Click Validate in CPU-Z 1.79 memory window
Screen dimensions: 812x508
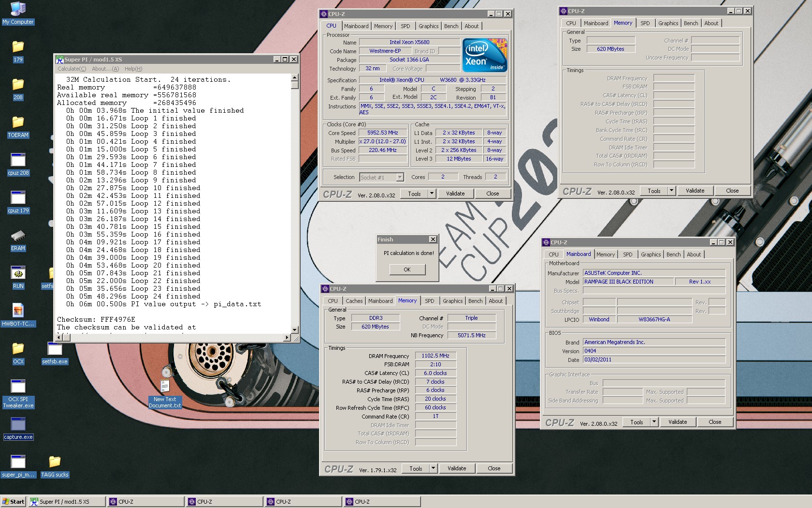pyautogui.click(x=457, y=468)
